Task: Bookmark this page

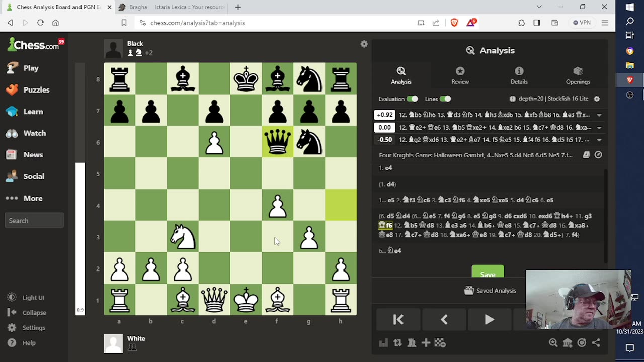Action: pos(124,23)
